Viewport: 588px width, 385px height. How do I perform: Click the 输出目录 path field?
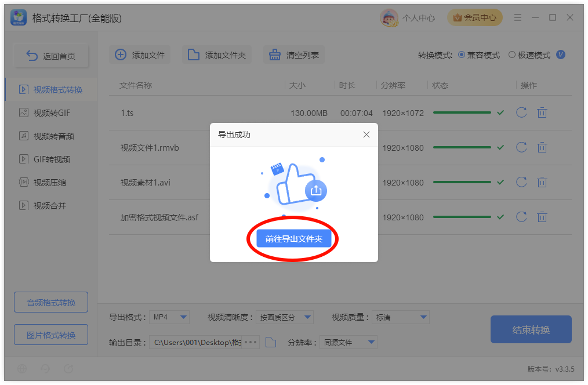pyautogui.click(x=196, y=342)
